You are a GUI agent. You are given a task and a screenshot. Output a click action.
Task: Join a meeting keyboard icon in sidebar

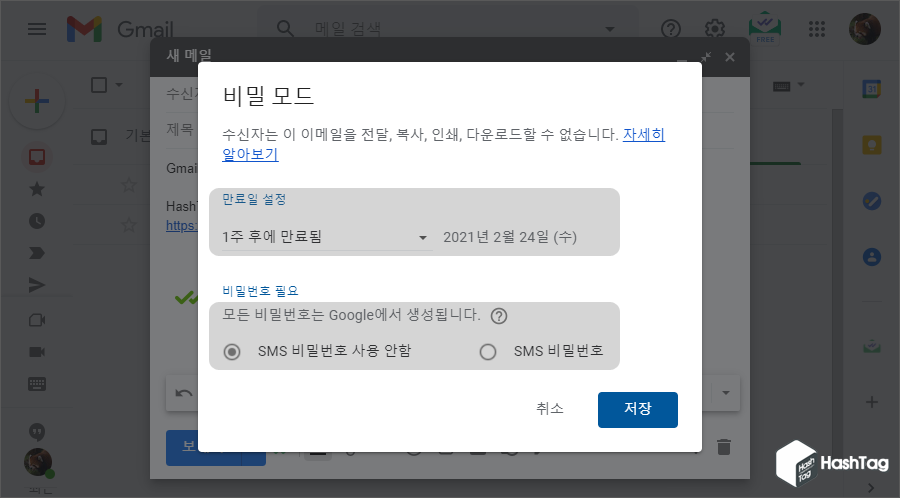tap(37, 384)
